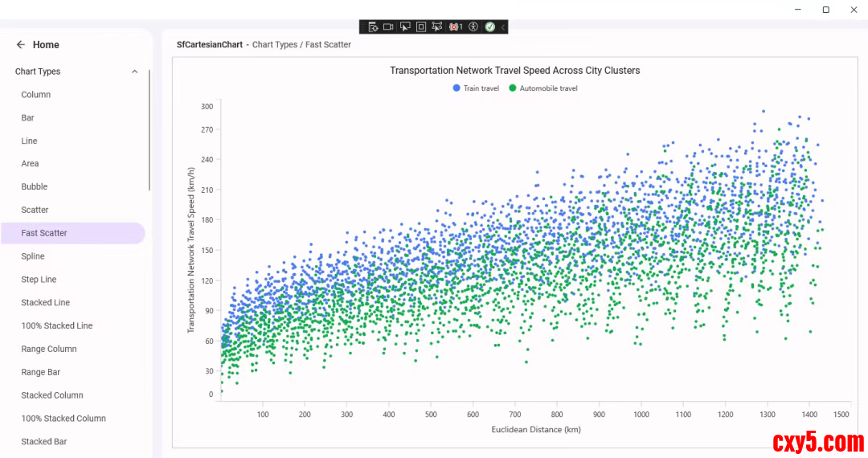The image size is (868, 458).
Task: Click the Home back arrow icon
Action: [21, 45]
